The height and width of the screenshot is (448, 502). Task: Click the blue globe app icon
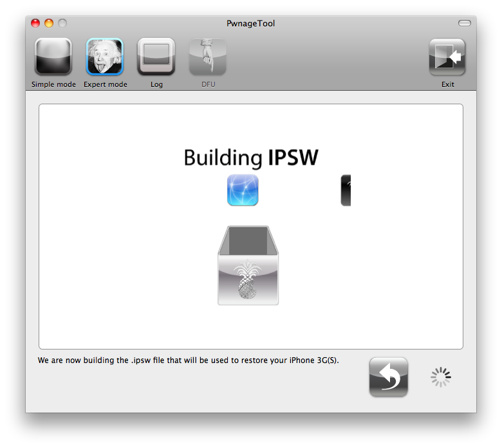[243, 190]
